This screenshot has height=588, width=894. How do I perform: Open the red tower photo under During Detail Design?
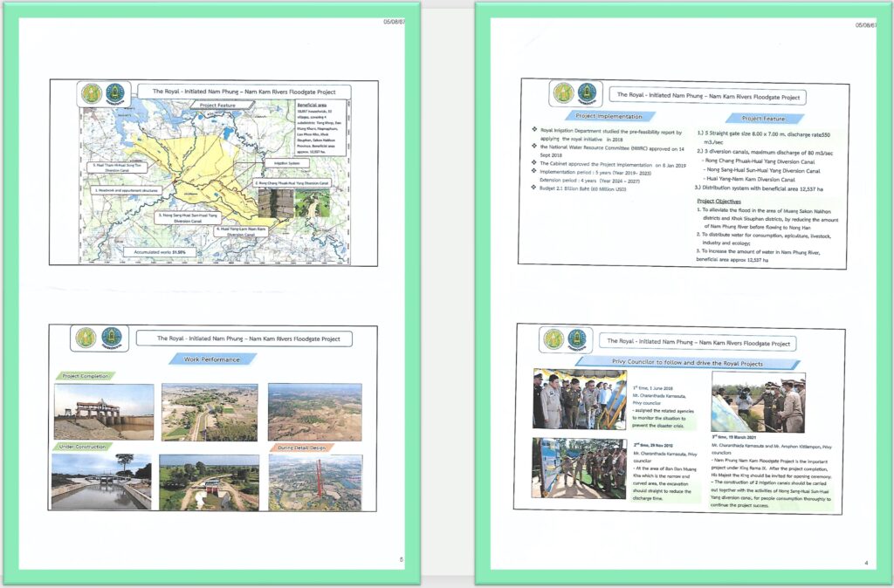coord(314,482)
